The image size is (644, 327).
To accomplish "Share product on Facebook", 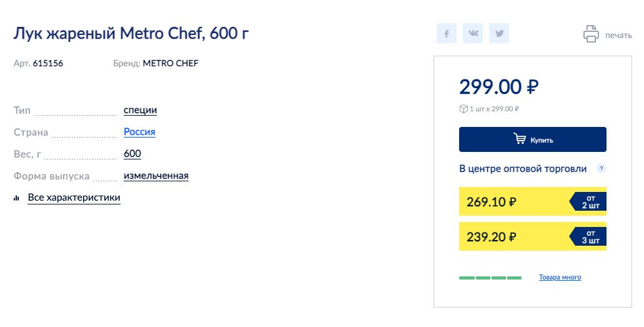I will (x=447, y=33).
